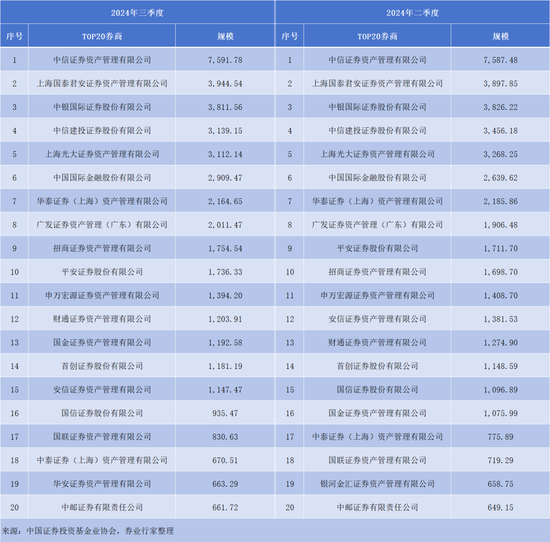Click the 2,164.65 cell
Image resolution: width=550 pixels, height=542 pixels.
coord(225,201)
